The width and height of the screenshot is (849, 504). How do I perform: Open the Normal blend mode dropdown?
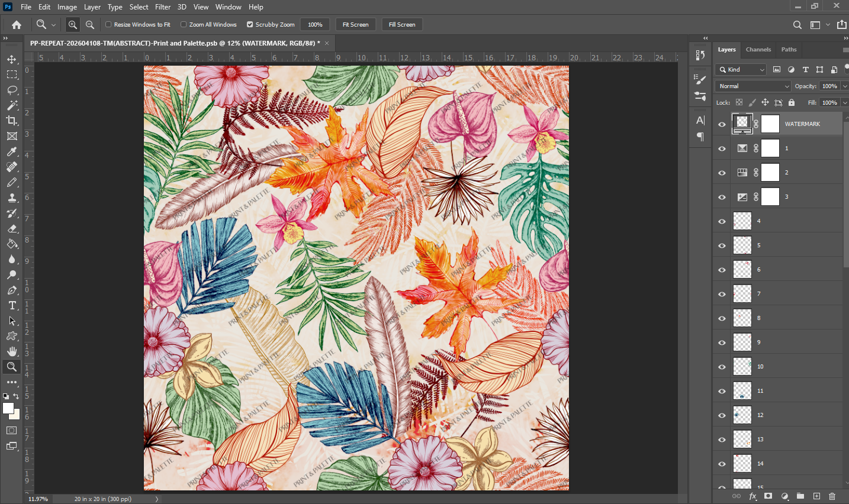(x=753, y=86)
